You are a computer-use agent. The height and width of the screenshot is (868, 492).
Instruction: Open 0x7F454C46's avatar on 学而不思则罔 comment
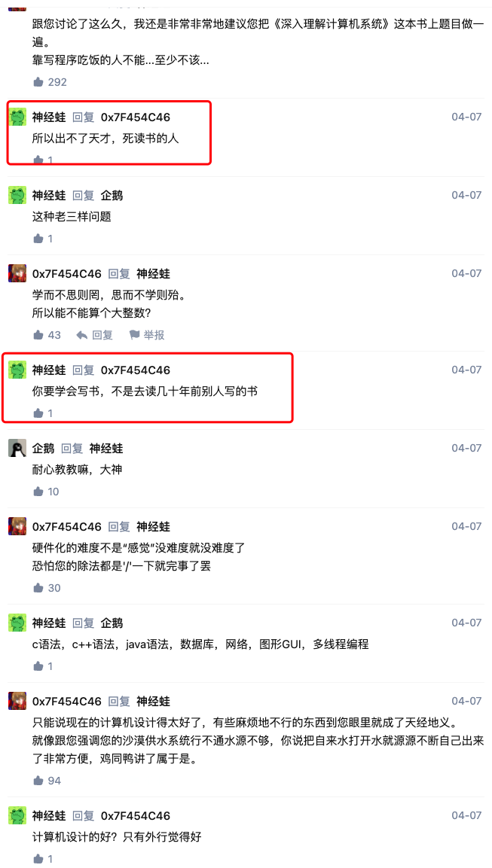[x=17, y=273]
